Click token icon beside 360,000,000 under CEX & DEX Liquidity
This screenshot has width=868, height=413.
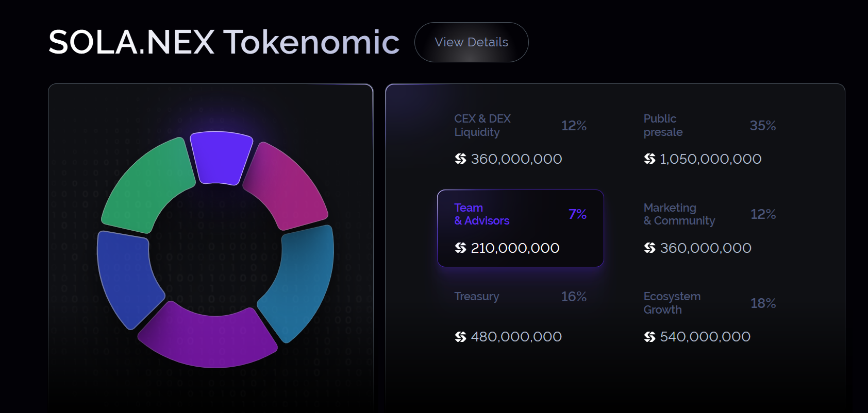coord(460,159)
